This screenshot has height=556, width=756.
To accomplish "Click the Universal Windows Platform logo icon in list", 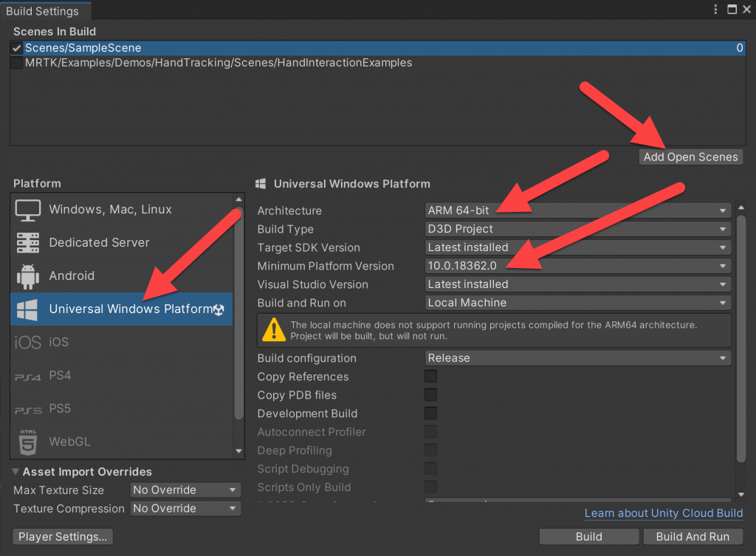I will (27, 309).
